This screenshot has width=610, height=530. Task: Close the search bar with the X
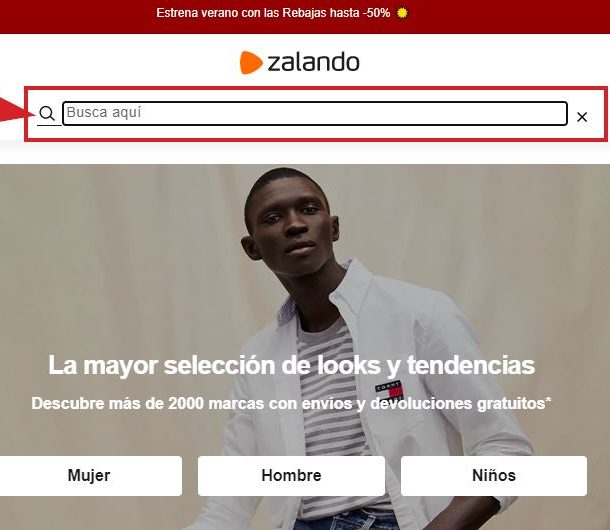(x=582, y=117)
